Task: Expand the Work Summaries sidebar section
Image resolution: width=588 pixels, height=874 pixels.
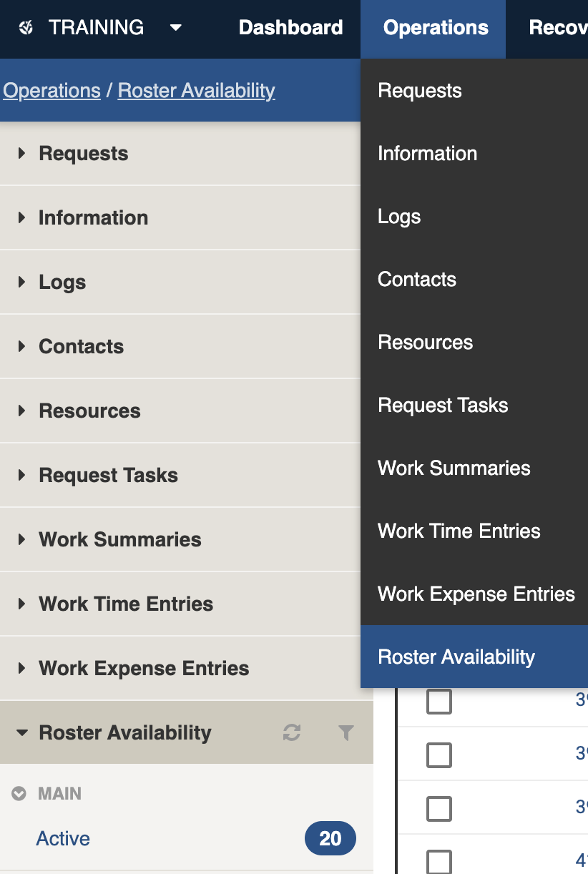Action: [22, 540]
